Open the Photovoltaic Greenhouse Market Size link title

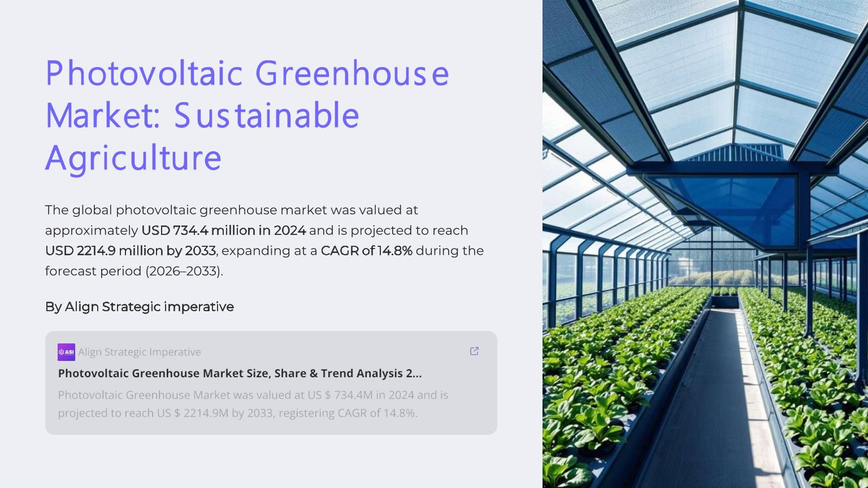pyautogui.click(x=240, y=373)
